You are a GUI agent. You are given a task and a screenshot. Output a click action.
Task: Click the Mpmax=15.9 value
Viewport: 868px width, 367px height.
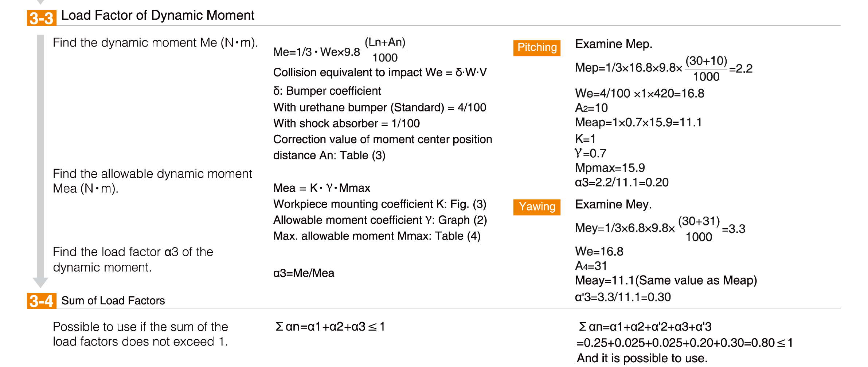pos(610,168)
